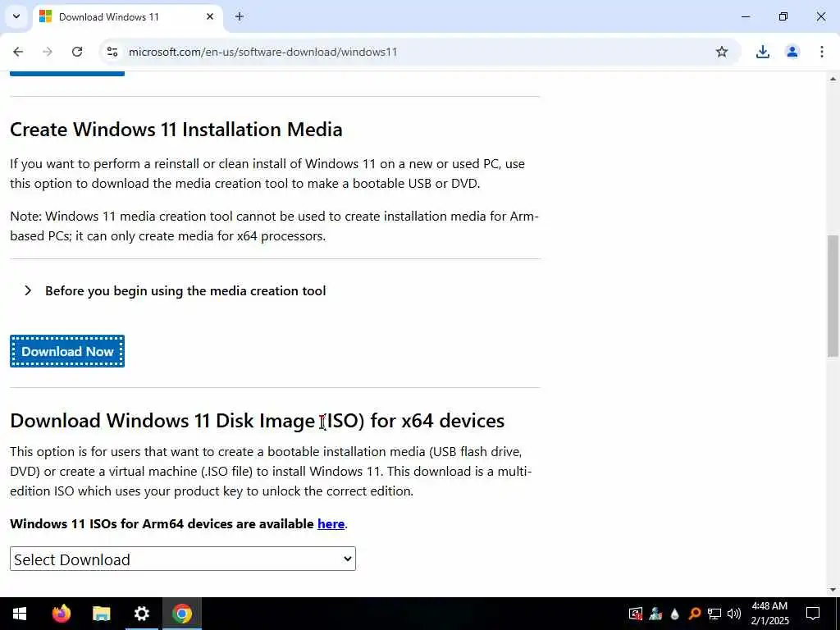Image resolution: width=840 pixels, height=630 pixels.
Task: Open the notification center icon
Action: click(813, 614)
